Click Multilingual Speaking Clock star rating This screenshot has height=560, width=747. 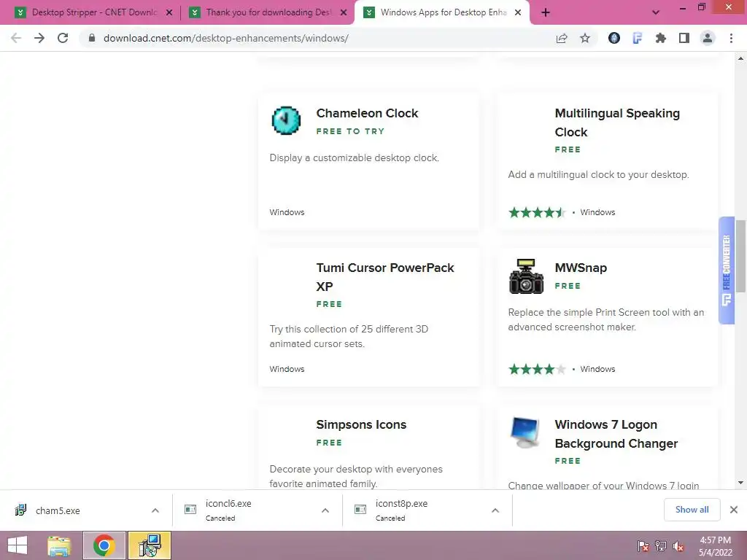pyautogui.click(x=536, y=212)
